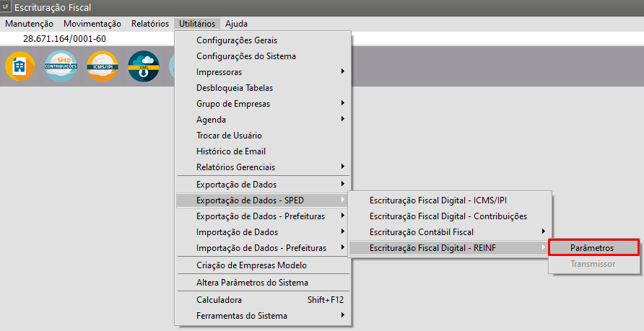Viewport: 644px width, 331px height.
Task: Open Configurações Gerais from the menu
Action: pyautogui.click(x=237, y=40)
